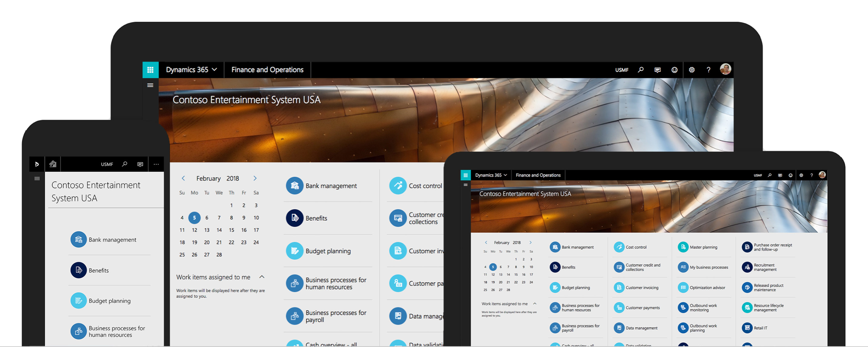Open messages icon on the phone header

click(140, 164)
